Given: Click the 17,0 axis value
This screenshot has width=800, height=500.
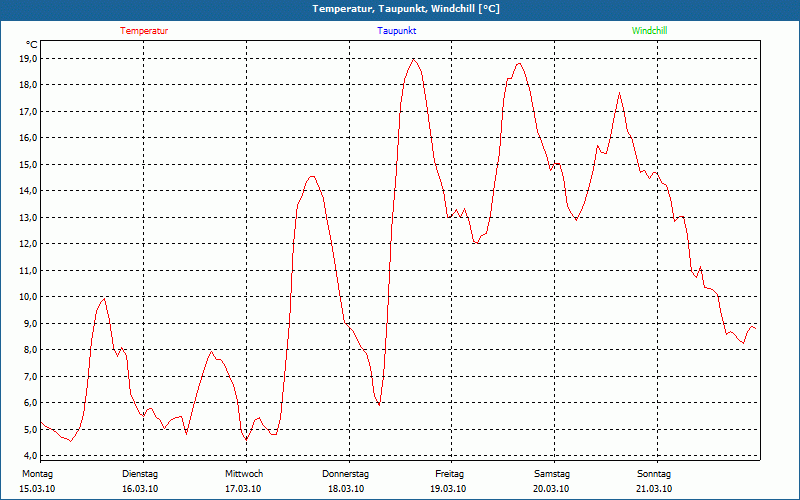Looking at the screenshot, I should [29, 111].
